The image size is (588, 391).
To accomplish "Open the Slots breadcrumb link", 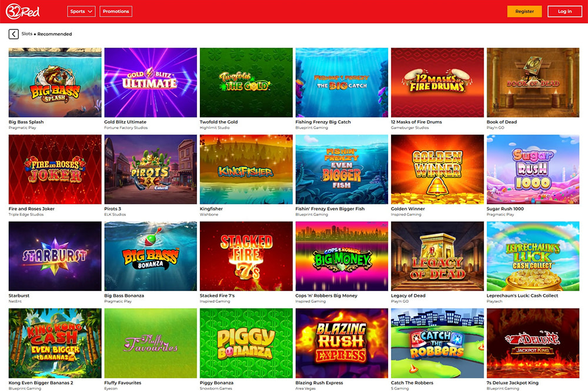I will (x=26, y=34).
